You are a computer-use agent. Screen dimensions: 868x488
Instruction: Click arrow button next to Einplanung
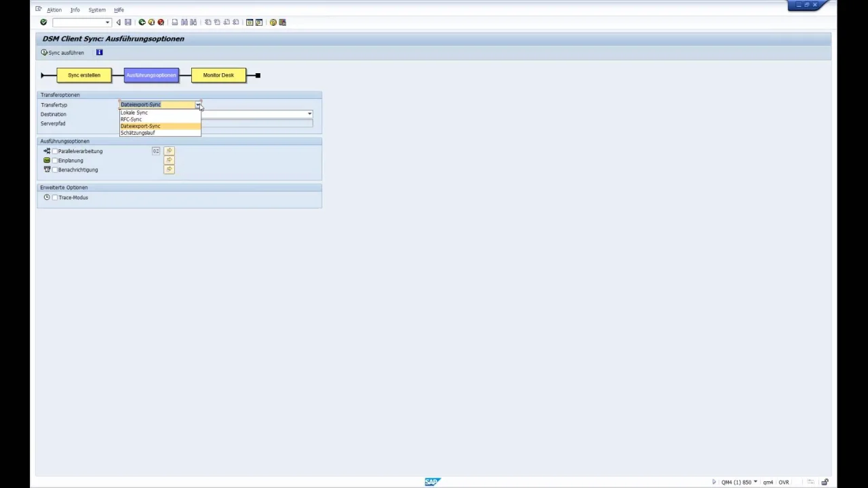pyautogui.click(x=169, y=161)
